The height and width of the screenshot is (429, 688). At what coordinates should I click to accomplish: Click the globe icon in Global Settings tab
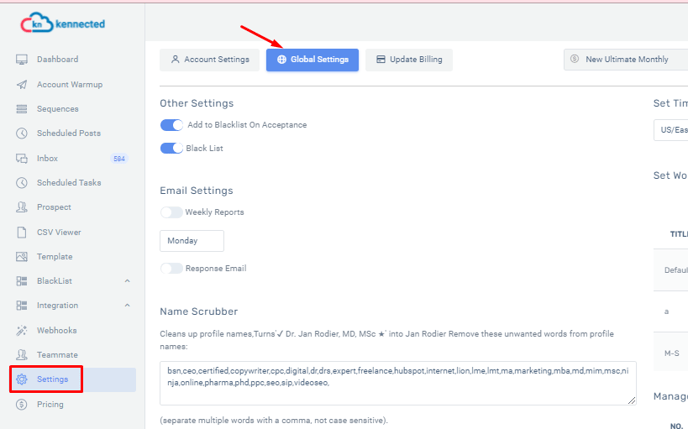click(x=282, y=59)
